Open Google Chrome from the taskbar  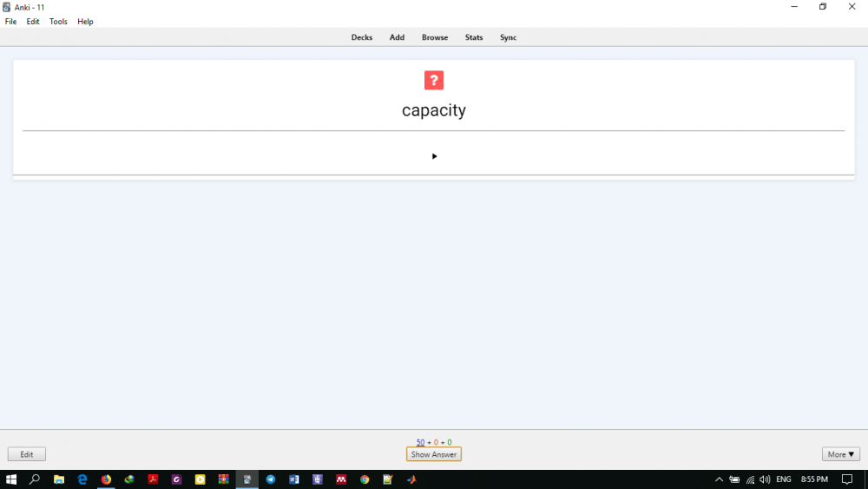[365, 479]
